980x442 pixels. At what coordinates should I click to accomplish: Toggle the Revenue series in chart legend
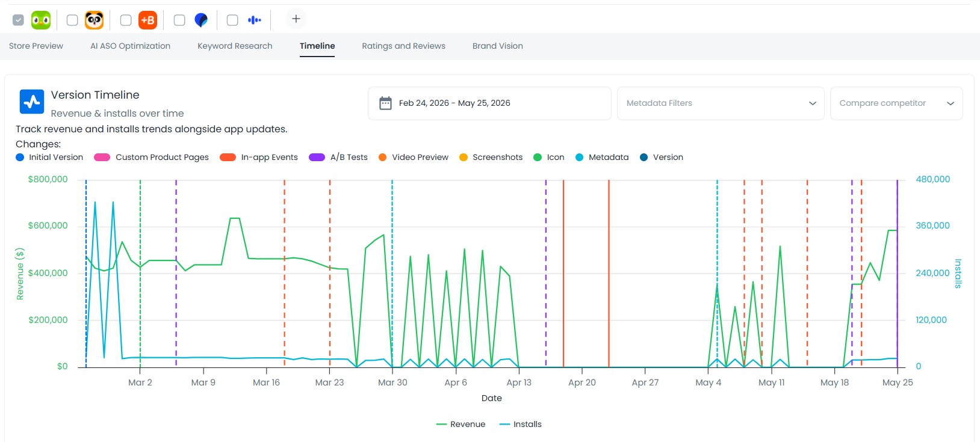coord(461,424)
